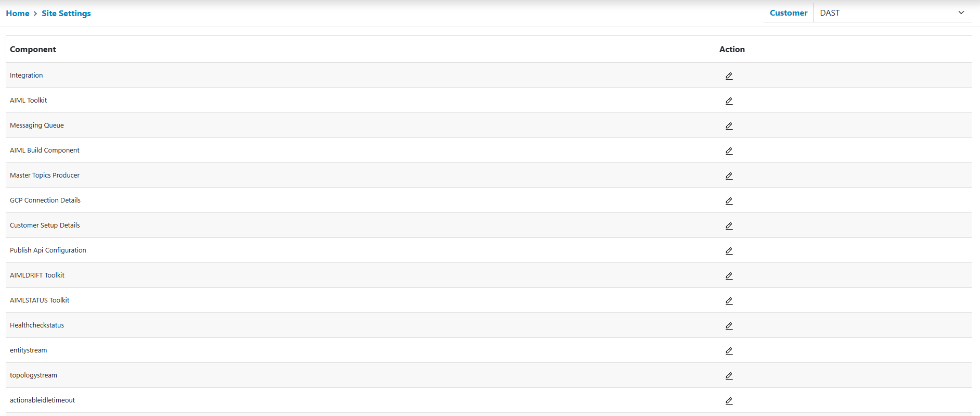Edit Master Topics Producer settings
Viewport: 980px width, 416px height.
point(729,176)
